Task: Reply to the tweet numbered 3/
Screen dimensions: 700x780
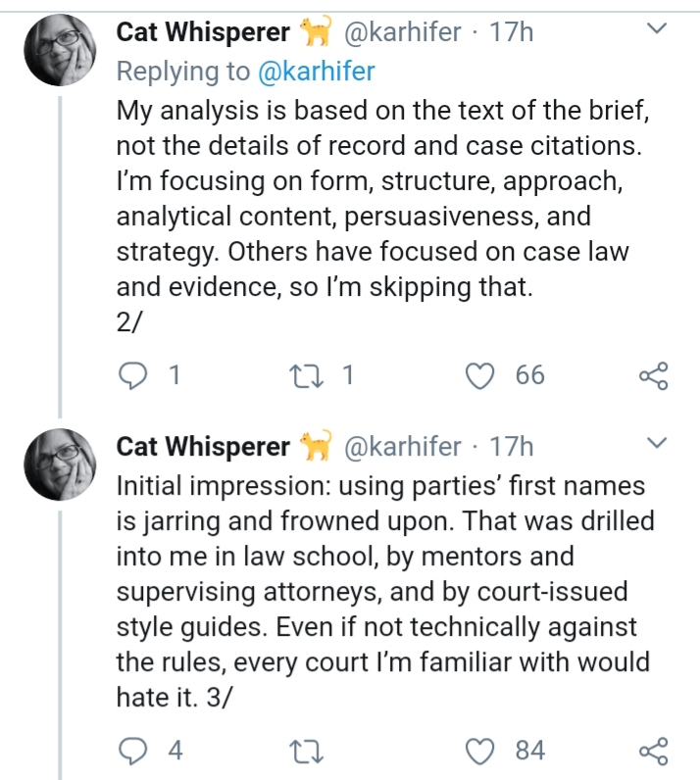Action: (x=133, y=751)
